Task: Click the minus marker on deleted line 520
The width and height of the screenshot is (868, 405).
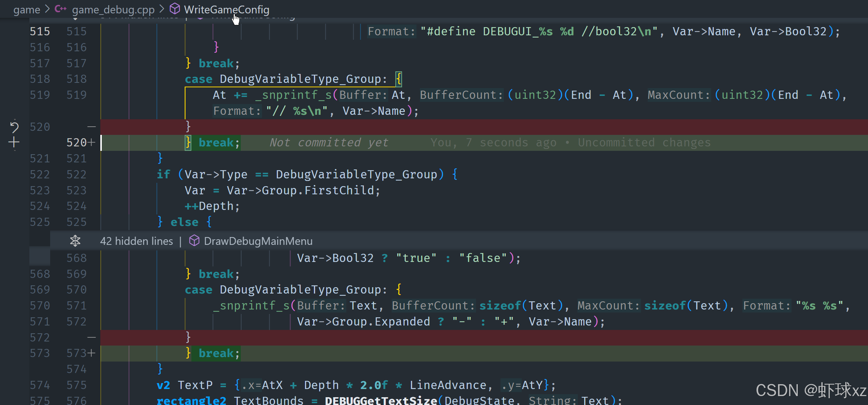Action: tap(91, 127)
